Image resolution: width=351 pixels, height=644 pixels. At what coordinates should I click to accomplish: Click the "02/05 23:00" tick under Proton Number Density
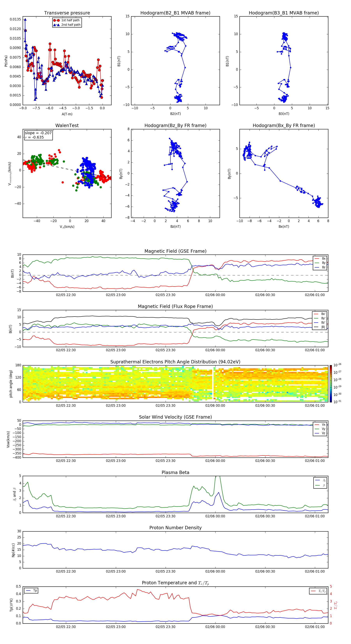pos(116,571)
